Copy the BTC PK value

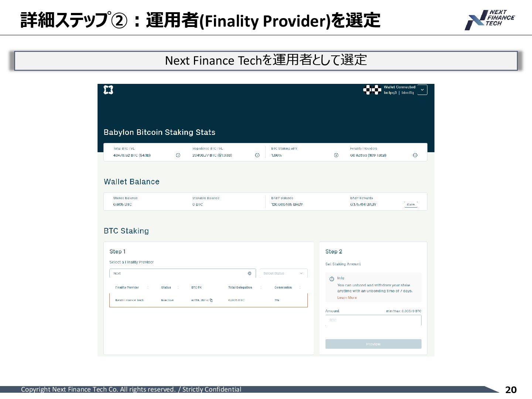pos(211,300)
